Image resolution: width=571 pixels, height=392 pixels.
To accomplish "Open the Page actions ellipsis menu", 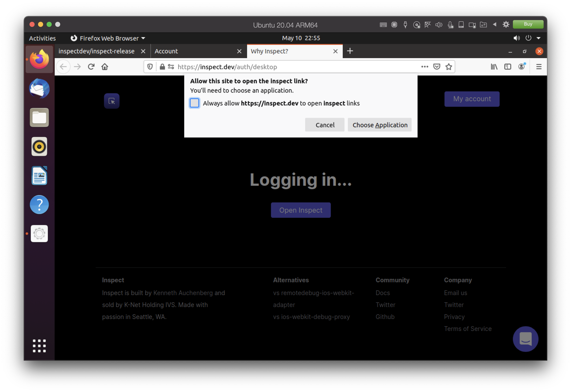I will coord(424,67).
